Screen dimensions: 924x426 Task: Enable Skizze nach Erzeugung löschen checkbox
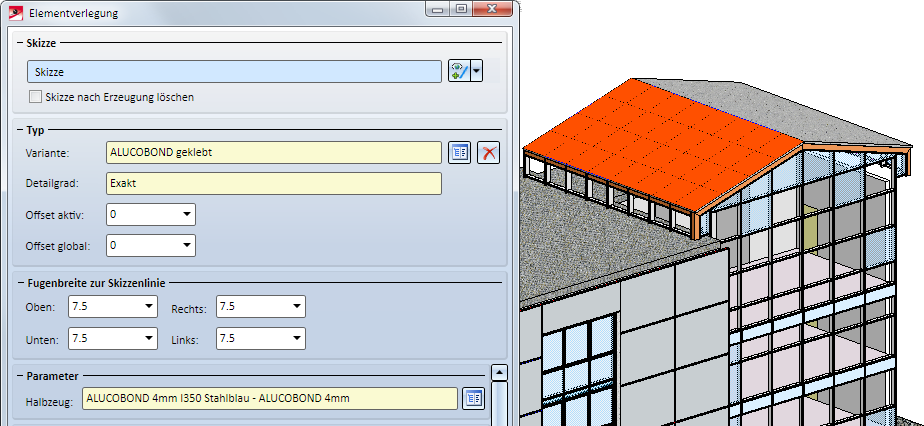point(35,97)
